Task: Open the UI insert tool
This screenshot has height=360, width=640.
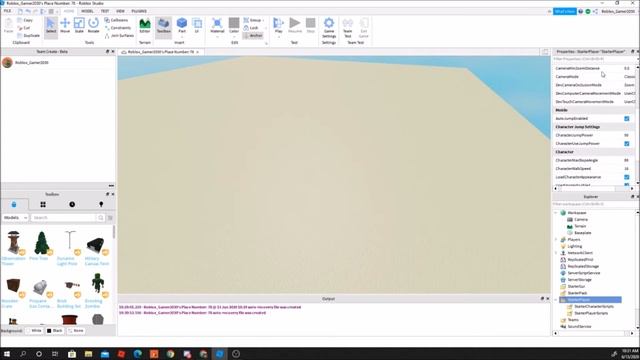Action: point(197,26)
